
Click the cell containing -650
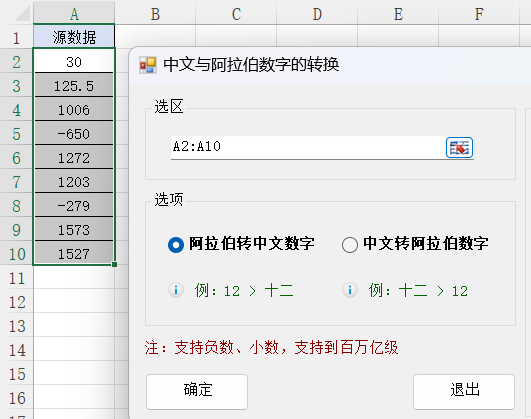pos(74,133)
